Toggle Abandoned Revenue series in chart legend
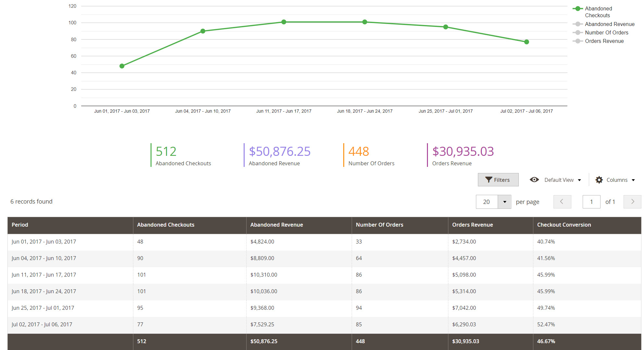 click(x=609, y=24)
